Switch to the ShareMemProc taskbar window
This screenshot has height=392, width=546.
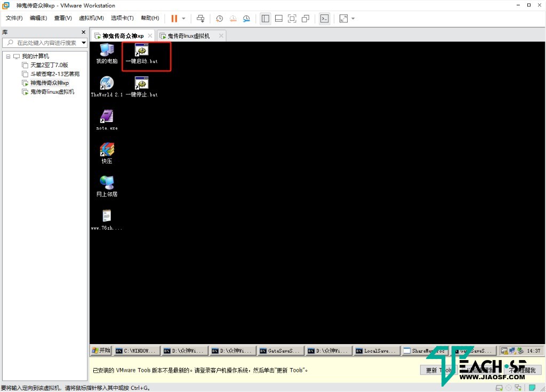point(425,350)
